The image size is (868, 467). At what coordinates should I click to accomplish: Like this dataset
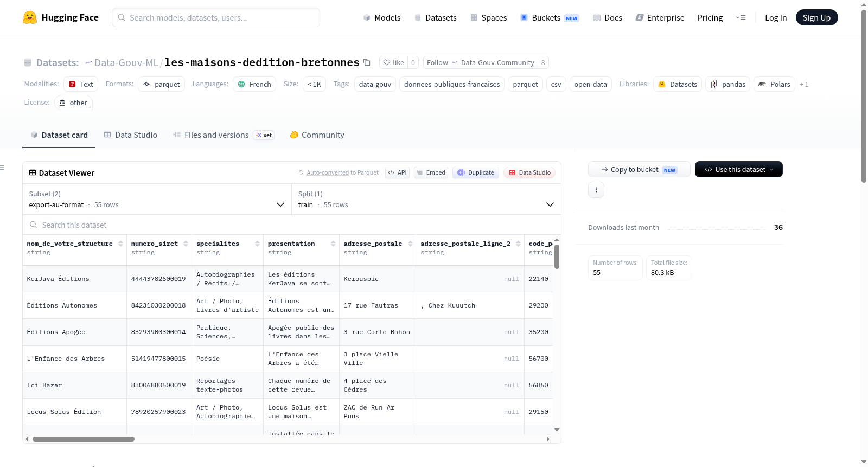click(394, 62)
